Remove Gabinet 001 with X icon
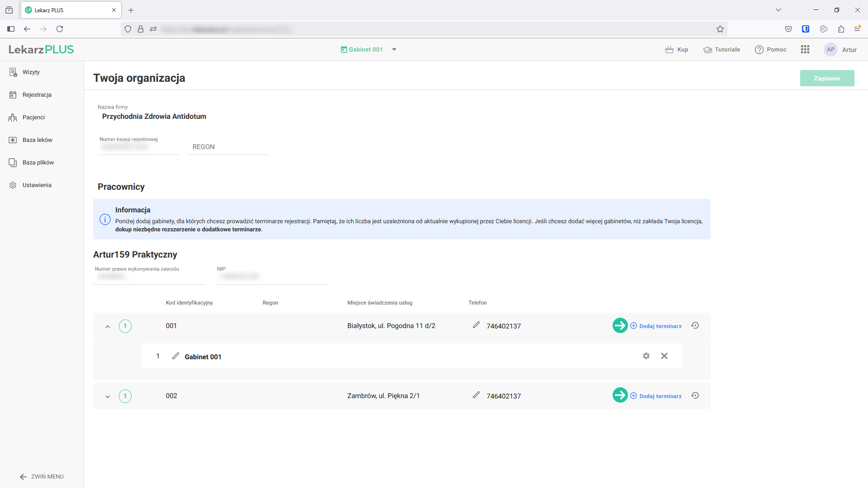 pos(664,356)
